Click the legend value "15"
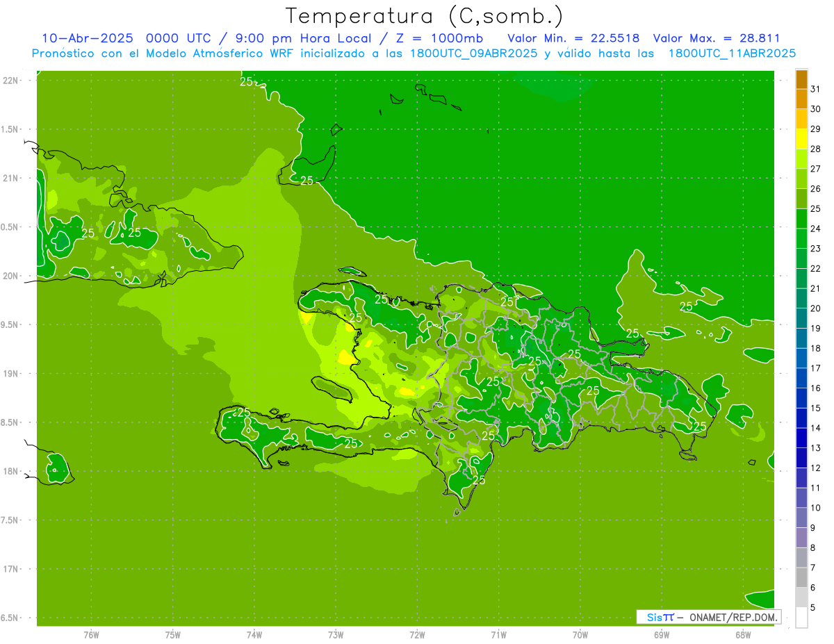834x644 pixels. [816, 408]
